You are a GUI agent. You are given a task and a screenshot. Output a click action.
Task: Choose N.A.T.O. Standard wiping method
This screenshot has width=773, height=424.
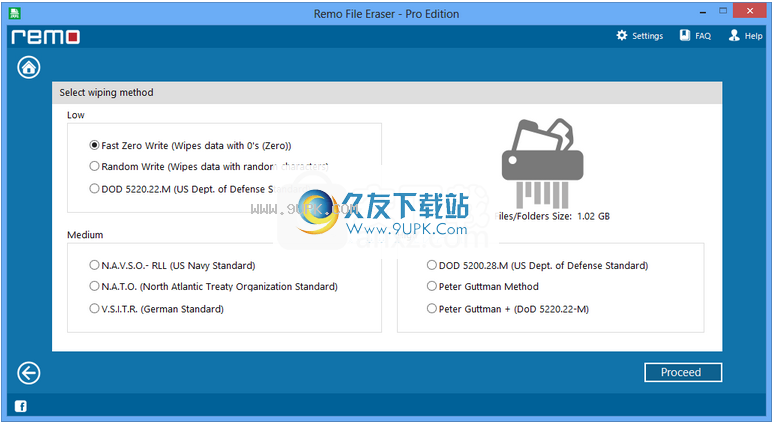[213, 286]
